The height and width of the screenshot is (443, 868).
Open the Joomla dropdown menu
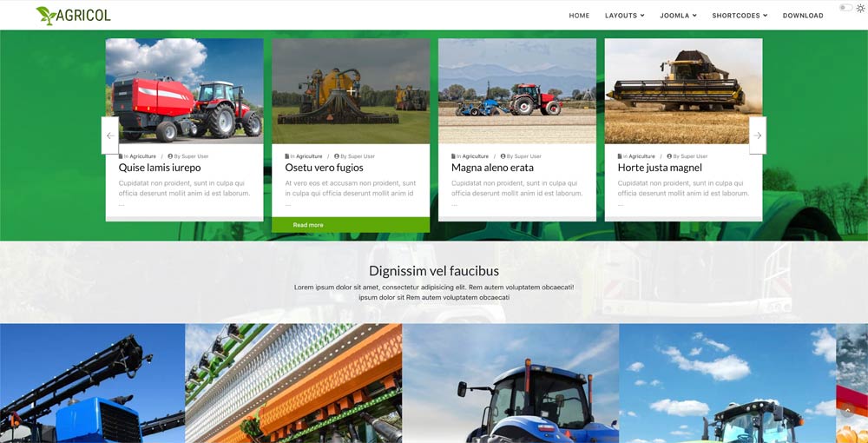(x=678, y=16)
